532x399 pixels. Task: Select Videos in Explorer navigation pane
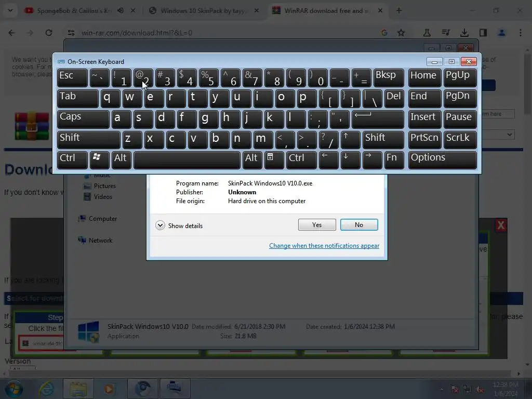coord(98,197)
